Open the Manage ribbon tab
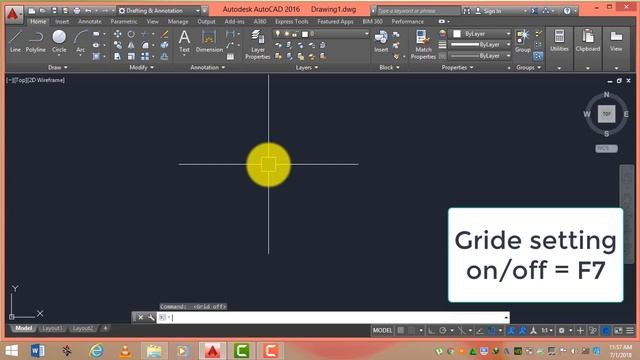Viewport: 640px width, 360px height. pyautogui.click(x=178, y=21)
